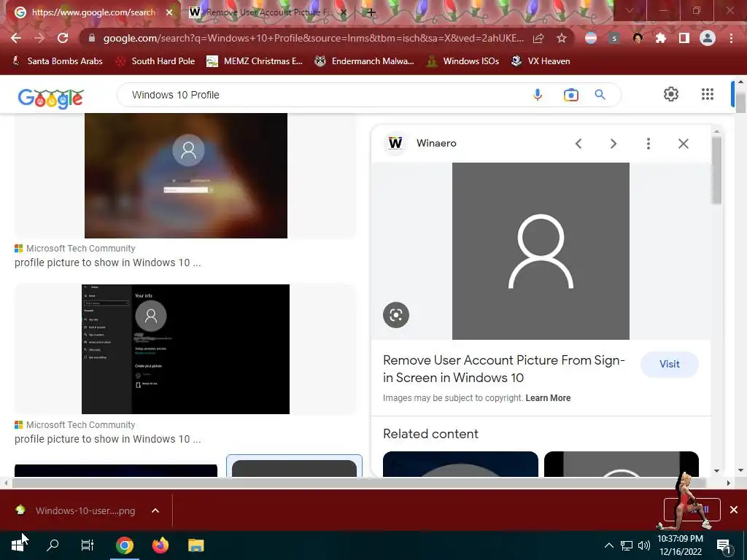Submit search with the magnifying glass icon

[600, 95]
